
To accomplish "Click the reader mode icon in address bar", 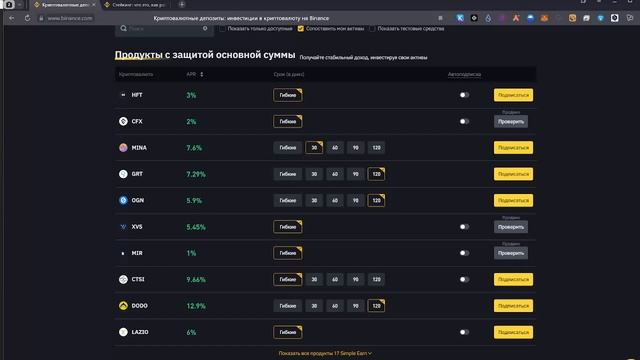I will coord(440,18).
